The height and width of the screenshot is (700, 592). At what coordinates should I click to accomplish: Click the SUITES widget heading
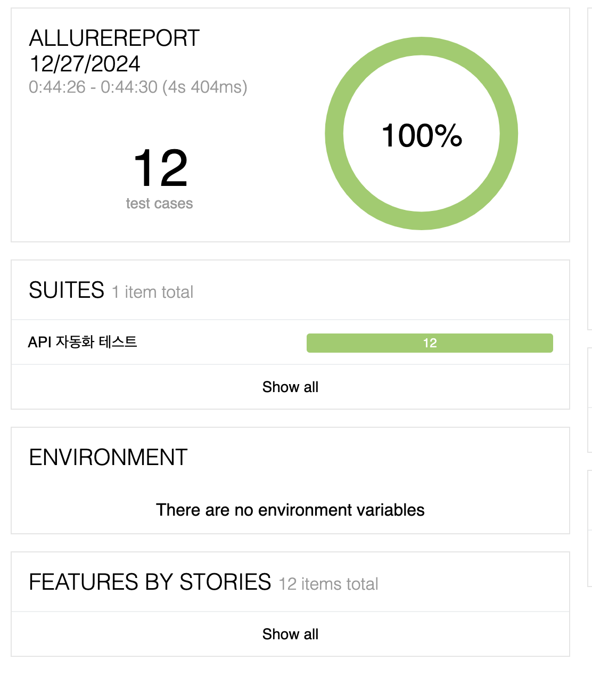tap(67, 291)
